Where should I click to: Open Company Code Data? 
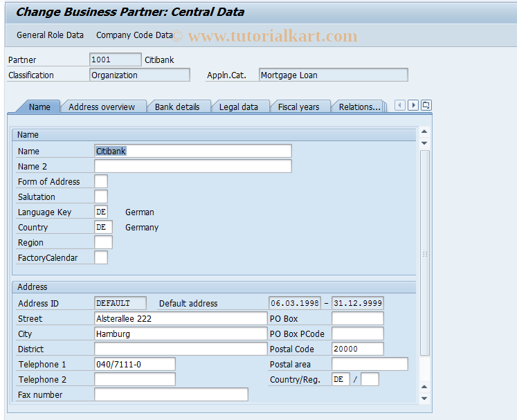pos(134,35)
